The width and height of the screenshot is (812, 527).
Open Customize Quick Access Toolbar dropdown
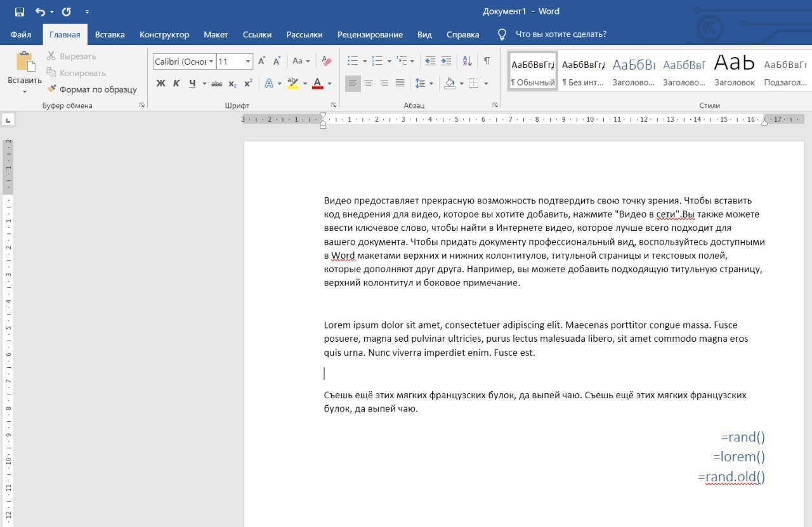click(87, 12)
